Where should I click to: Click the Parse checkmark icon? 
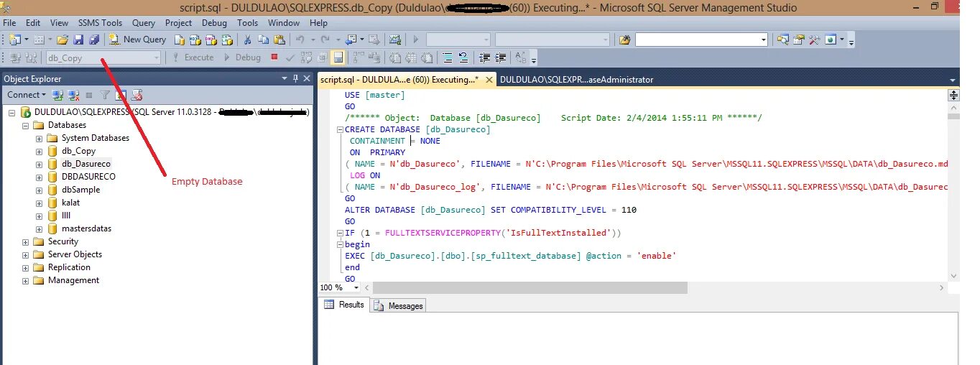290,57
